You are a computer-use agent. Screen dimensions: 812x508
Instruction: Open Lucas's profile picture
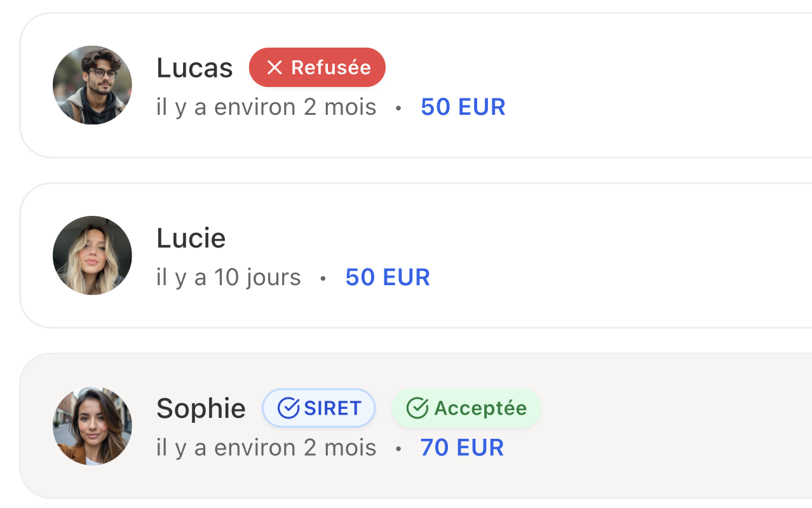(92, 85)
